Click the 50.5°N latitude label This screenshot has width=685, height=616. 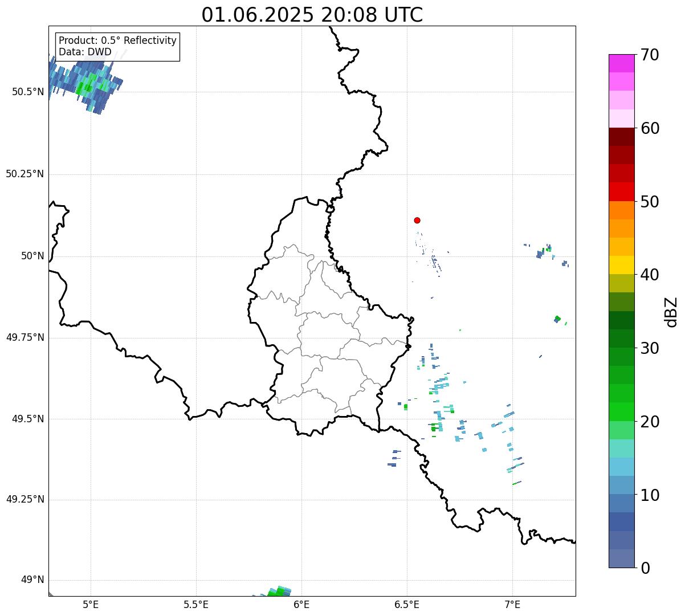(28, 92)
